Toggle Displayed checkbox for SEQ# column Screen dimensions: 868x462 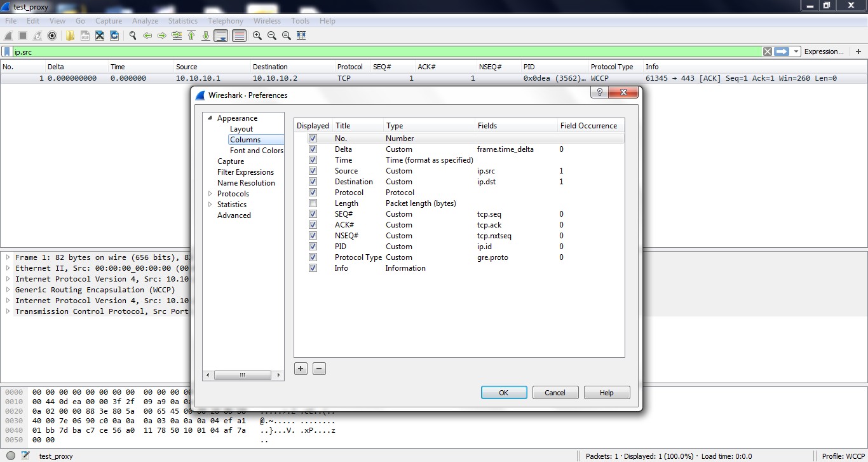(x=313, y=214)
